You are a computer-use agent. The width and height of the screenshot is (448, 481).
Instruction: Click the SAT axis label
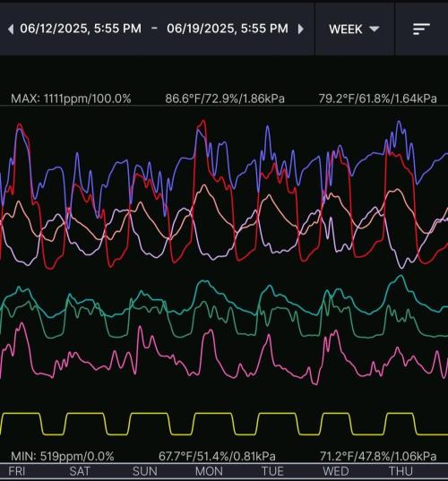80,471
